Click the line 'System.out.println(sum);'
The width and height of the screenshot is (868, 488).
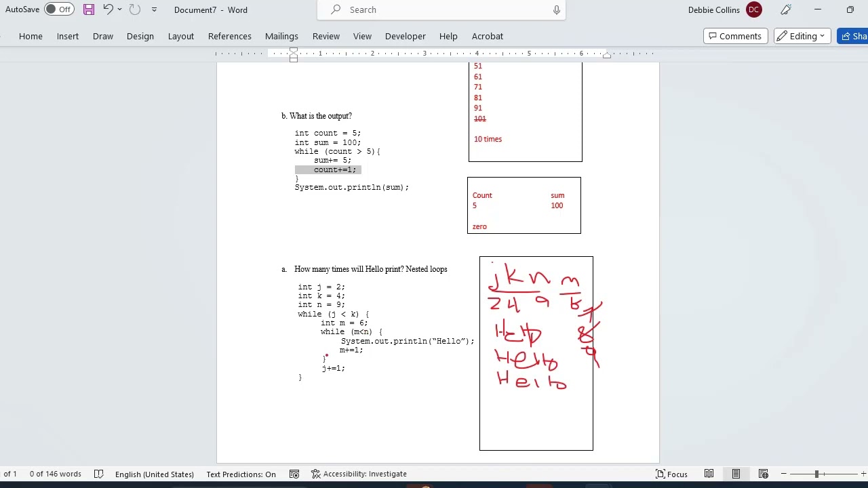[351, 187]
